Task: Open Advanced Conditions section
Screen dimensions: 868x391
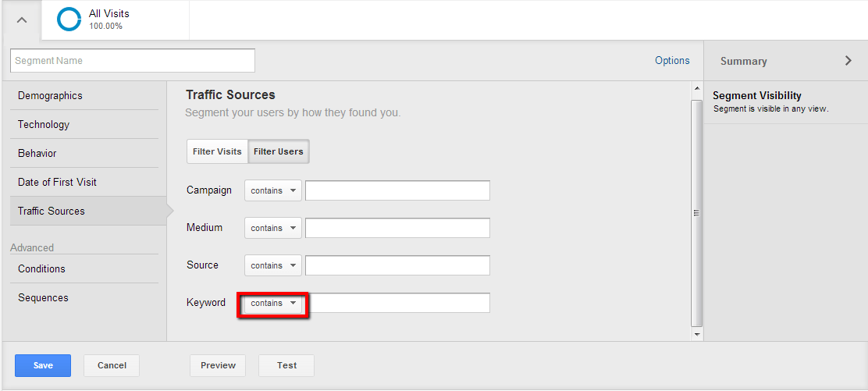Action: (41, 268)
